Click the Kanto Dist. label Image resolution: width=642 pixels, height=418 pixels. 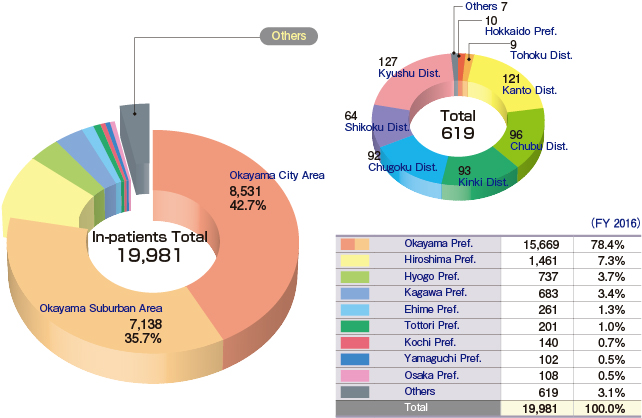[x=529, y=90]
